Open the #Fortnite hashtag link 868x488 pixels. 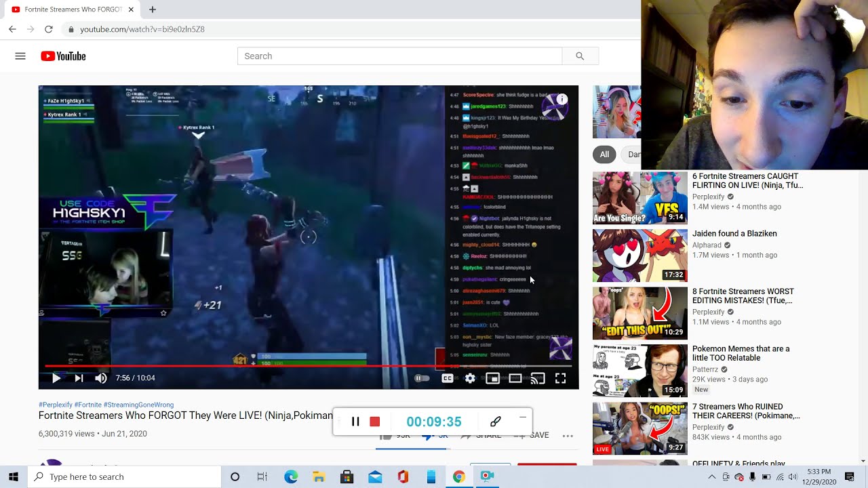pos(88,405)
